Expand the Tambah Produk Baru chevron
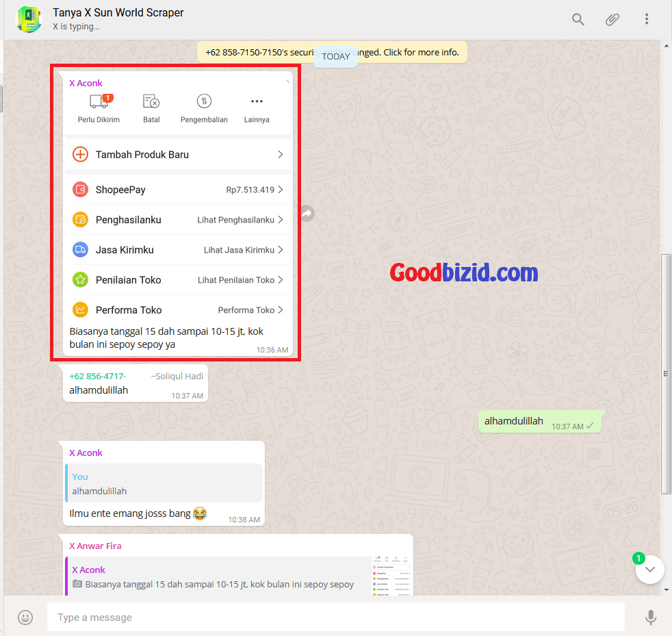 point(281,155)
